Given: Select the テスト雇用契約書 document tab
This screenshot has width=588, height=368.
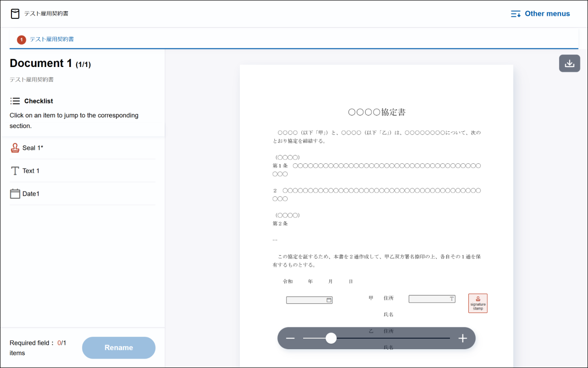Looking at the screenshot, I should (51, 39).
